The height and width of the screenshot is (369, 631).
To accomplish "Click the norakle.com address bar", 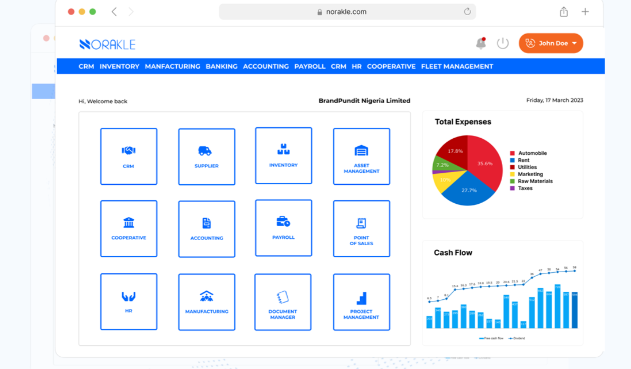I will coord(347,12).
